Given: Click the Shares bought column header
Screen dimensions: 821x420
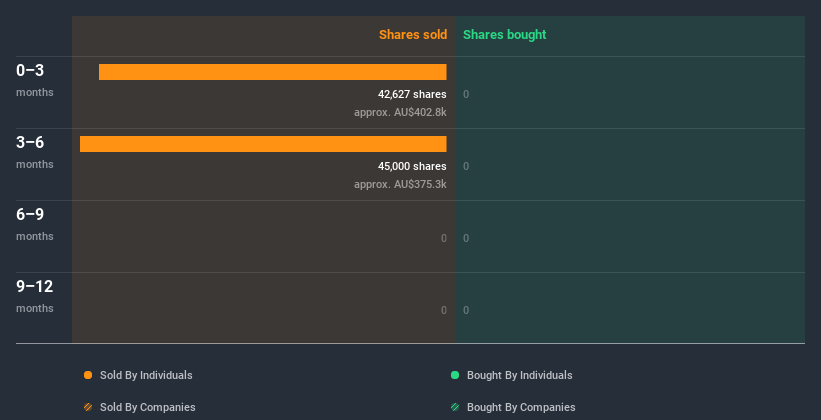Looking at the screenshot, I should (505, 35).
